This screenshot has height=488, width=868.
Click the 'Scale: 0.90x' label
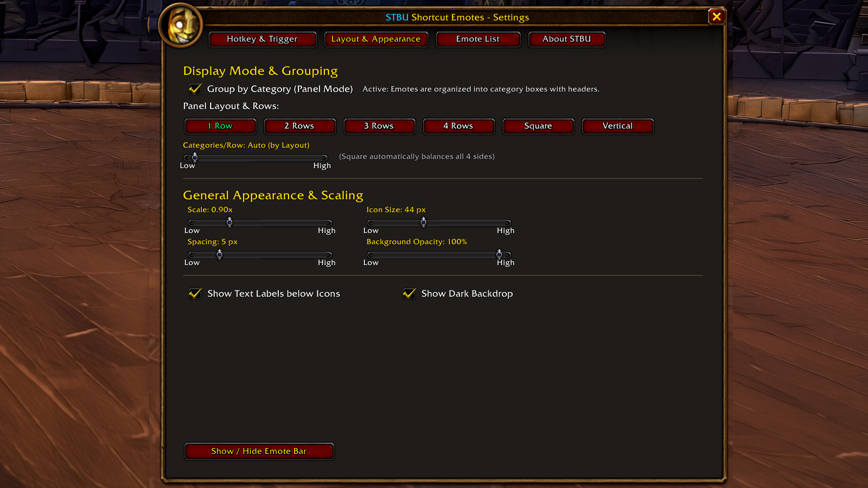pyautogui.click(x=210, y=210)
